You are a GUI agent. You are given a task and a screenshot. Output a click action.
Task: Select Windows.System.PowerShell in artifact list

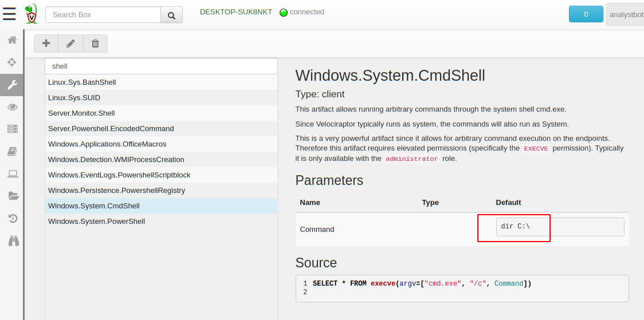[x=96, y=221]
